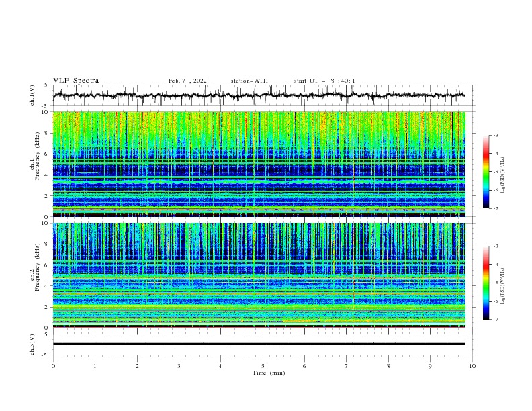Click the 6 kHz tick of ch.1 spectrogram
The width and height of the screenshot is (532, 411).
point(46,154)
